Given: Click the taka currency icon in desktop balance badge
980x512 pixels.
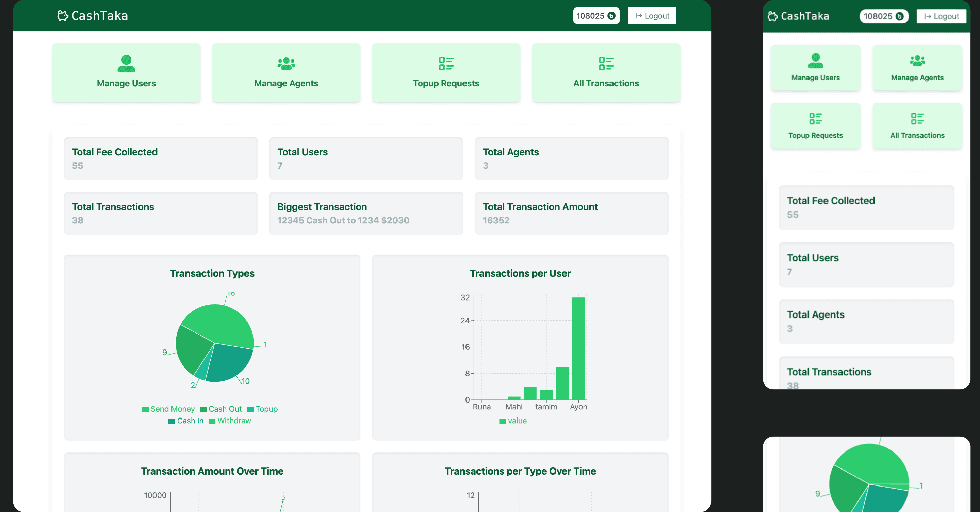Looking at the screenshot, I should (611, 16).
